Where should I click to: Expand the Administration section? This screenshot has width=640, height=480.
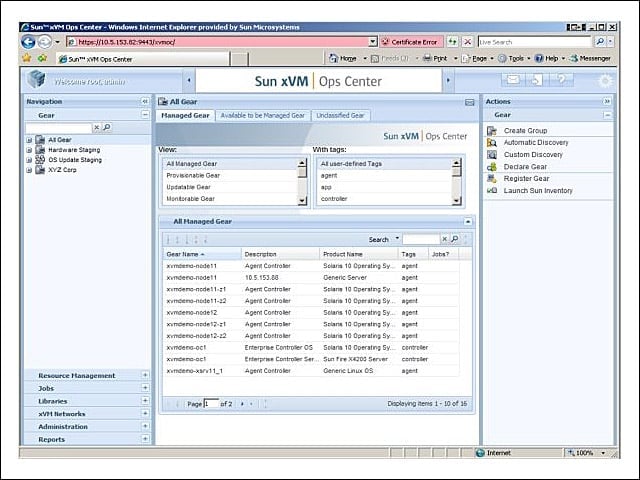(145, 426)
